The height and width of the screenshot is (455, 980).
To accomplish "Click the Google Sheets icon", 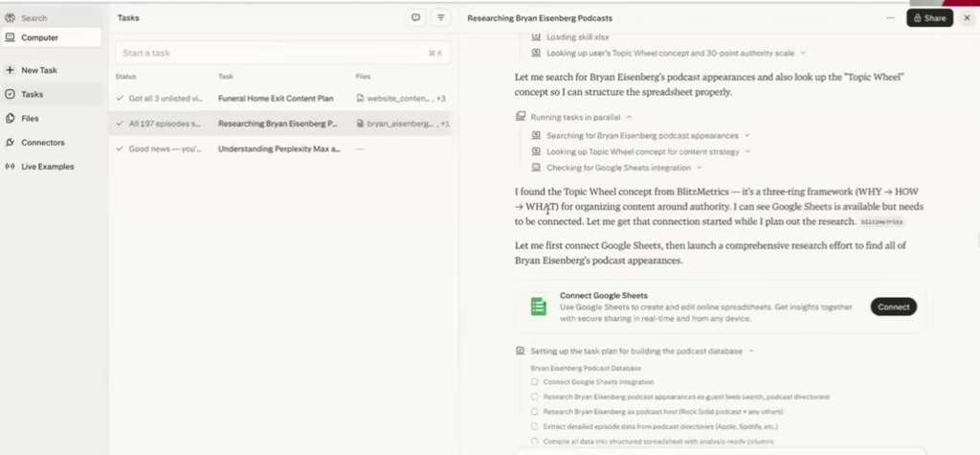I will 539,307.
